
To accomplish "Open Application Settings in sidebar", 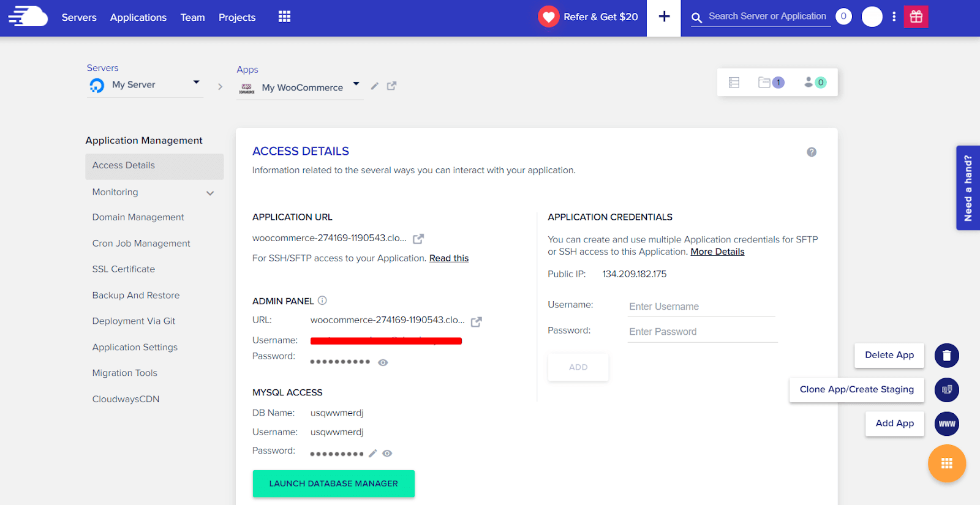I will pyautogui.click(x=135, y=348).
